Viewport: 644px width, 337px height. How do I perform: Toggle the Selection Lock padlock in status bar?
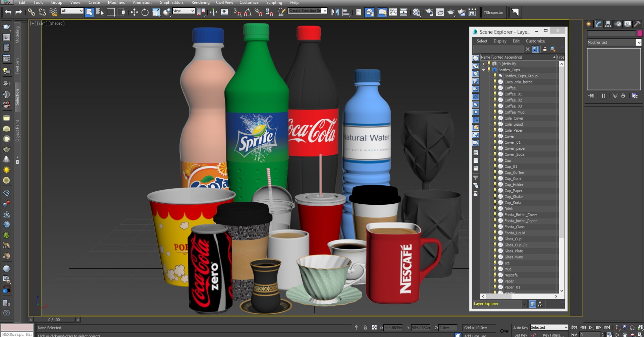click(x=365, y=328)
